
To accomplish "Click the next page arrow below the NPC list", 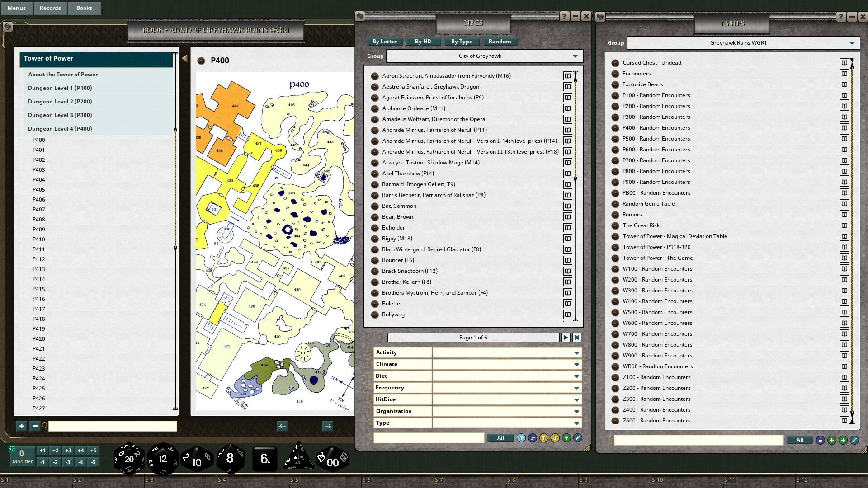I will (566, 337).
